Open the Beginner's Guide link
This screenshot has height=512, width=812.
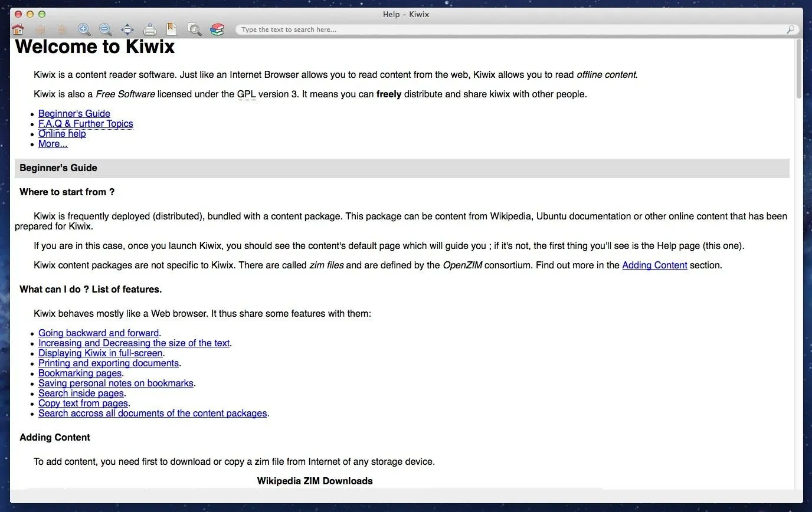click(x=74, y=113)
